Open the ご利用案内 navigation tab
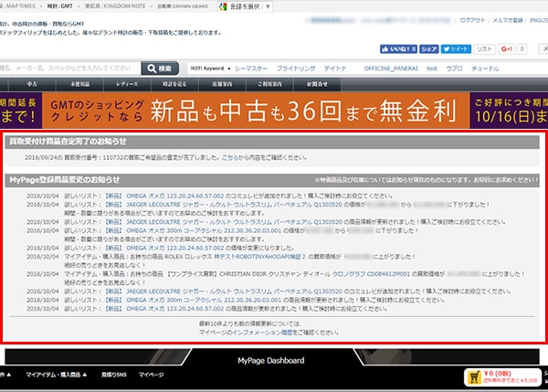This screenshot has width=548, height=392. 269,84
